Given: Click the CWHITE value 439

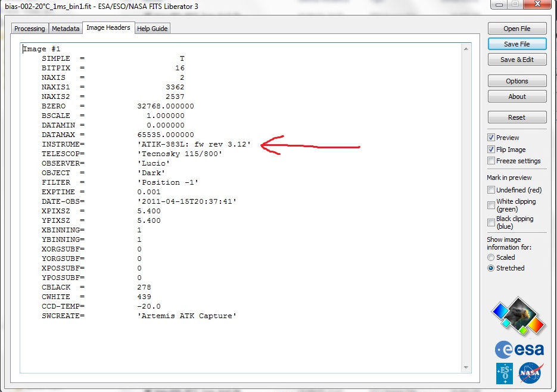Looking at the screenshot, I should coord(144,297).
